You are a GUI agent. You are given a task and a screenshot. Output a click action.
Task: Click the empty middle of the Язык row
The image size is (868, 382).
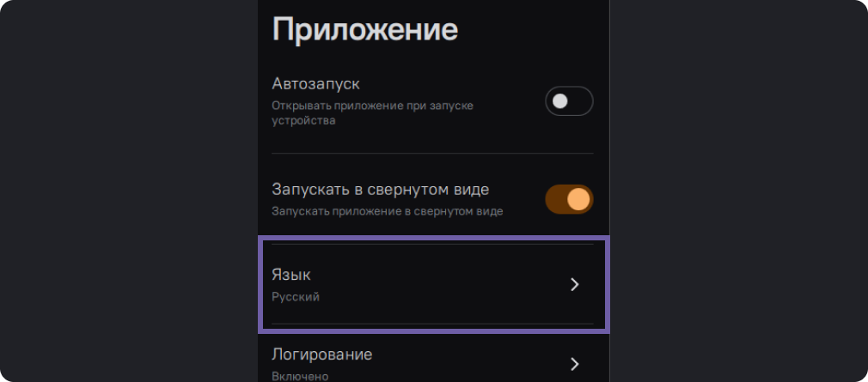tap(430, 284)
